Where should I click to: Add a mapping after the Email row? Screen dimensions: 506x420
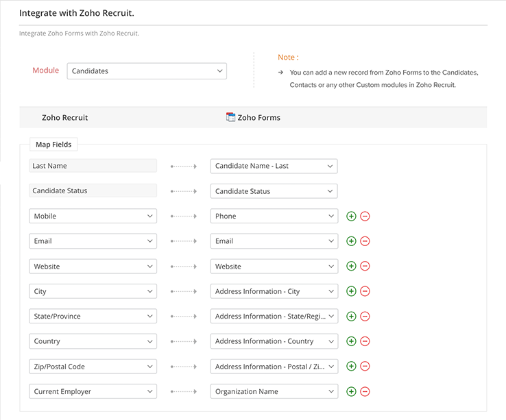tap(351, 241)
